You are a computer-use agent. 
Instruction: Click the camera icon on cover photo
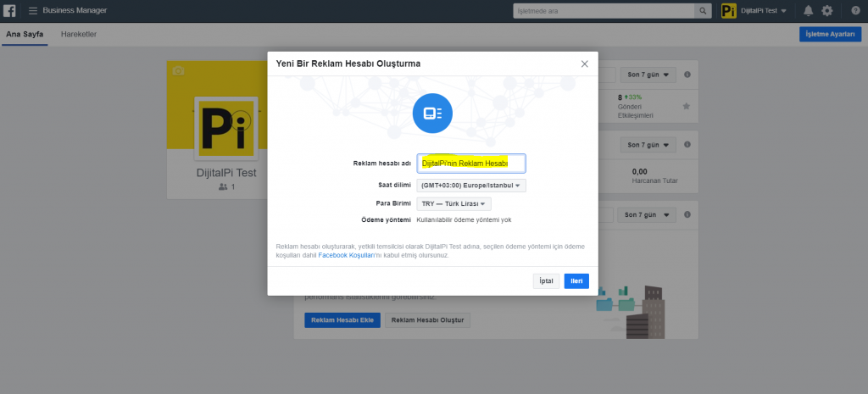click(178, 70)
